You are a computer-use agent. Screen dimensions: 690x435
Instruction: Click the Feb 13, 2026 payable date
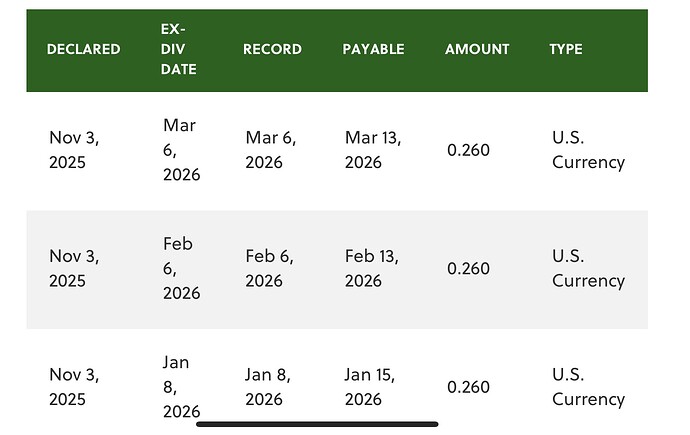(x=372, y=268)
